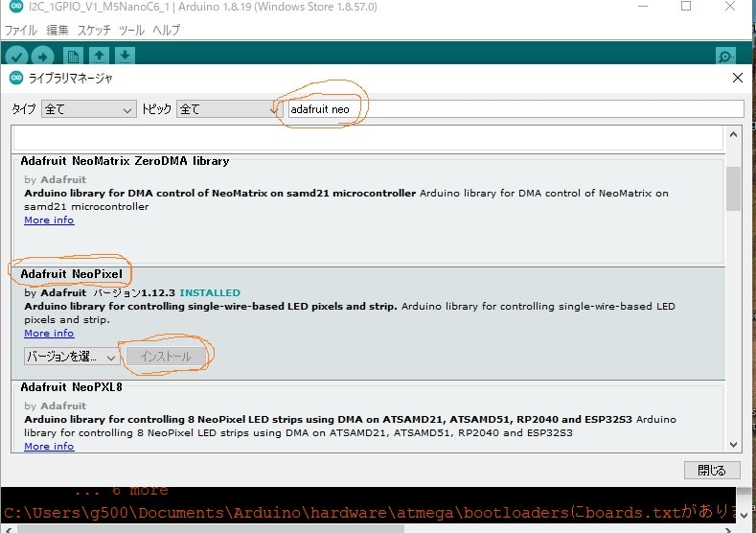Select the Adafruit NeoPXL8 library title
Viewport: 756px width, 533px height.
pyautogui.click(x=71, y=387)
